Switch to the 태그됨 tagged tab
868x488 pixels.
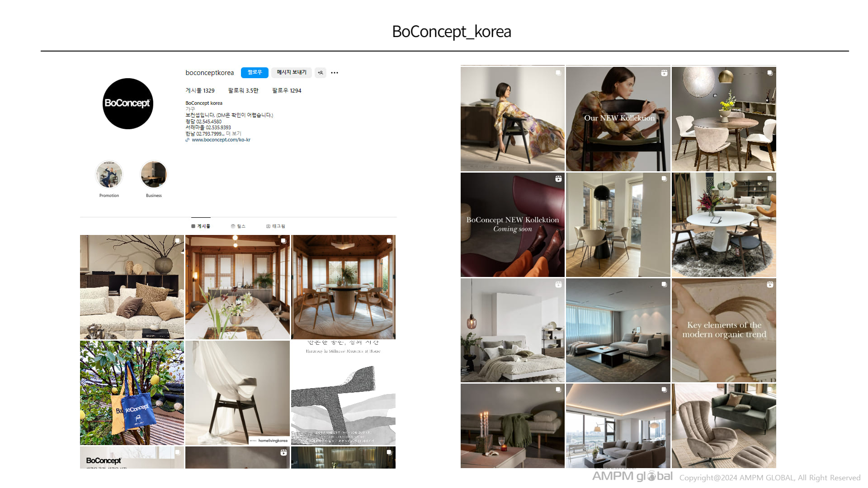coord(276,226)
